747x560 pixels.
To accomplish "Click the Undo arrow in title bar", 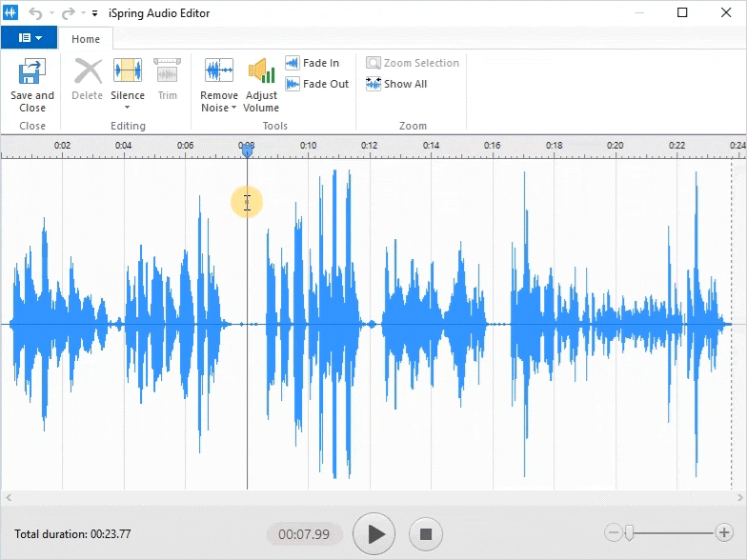I will 35,13.
